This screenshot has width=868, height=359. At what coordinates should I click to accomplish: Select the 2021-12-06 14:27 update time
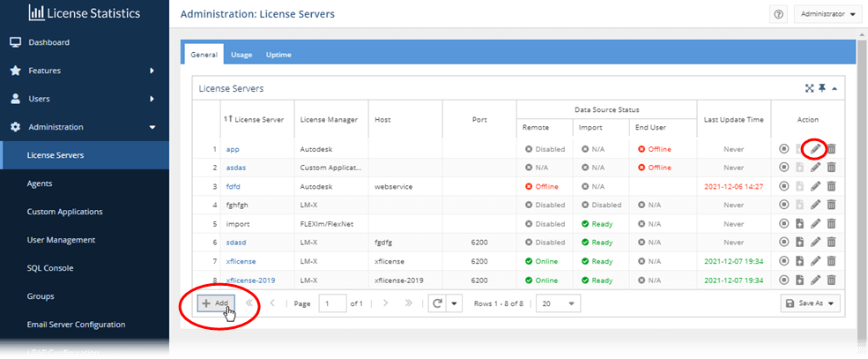point(733,186)
